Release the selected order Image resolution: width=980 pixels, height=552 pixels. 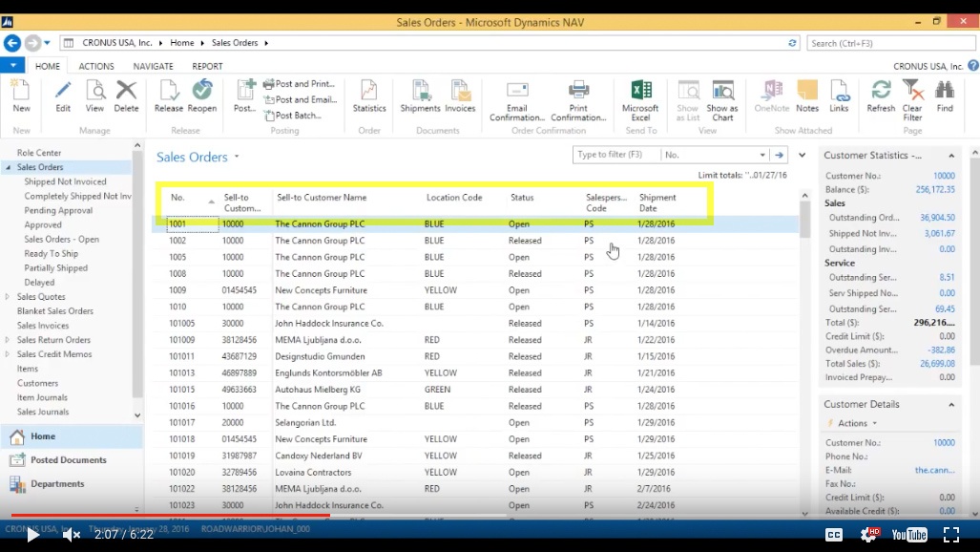168,96
